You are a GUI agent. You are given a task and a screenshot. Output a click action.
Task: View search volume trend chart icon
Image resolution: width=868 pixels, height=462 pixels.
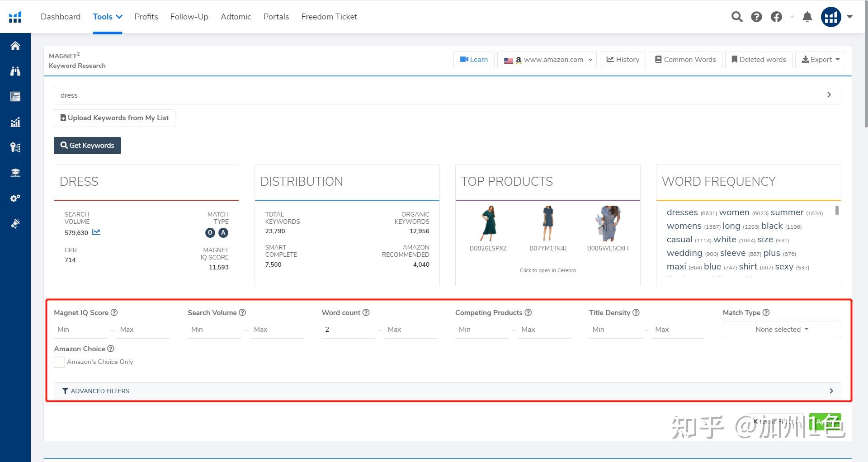tap(96, 232)
